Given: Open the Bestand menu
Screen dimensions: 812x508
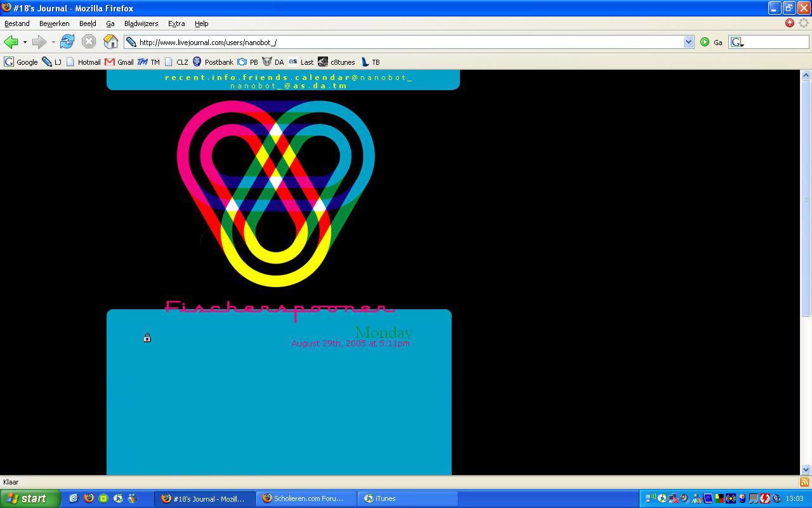Looking at the screenshot, I should 17,23.
